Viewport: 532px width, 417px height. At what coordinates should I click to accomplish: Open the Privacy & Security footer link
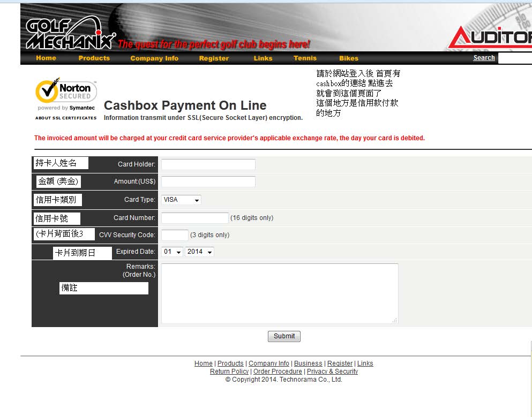332,371
